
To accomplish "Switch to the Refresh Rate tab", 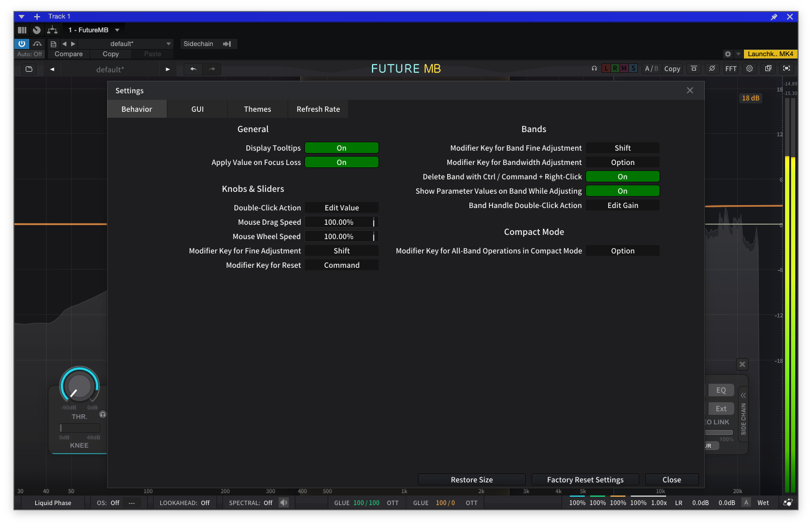I will point(318,109).
